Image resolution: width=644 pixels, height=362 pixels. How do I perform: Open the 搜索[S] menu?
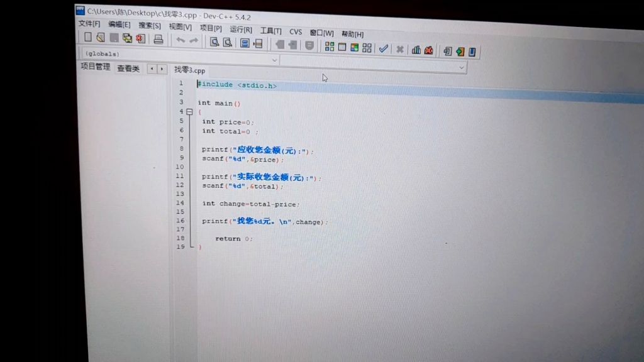(x=150, y=25)
